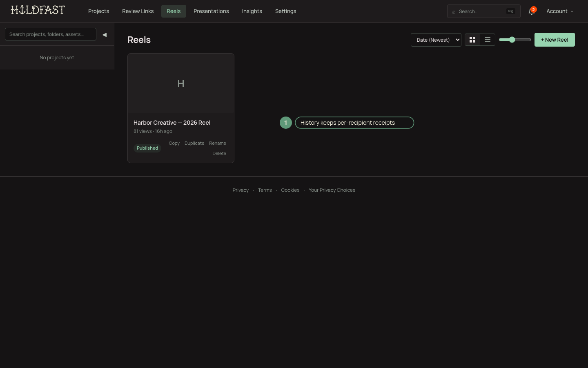Viewport: 588px width, 368px height.
Task: Collapse the sidebar with the arrow
Action: tap(105, 35)
